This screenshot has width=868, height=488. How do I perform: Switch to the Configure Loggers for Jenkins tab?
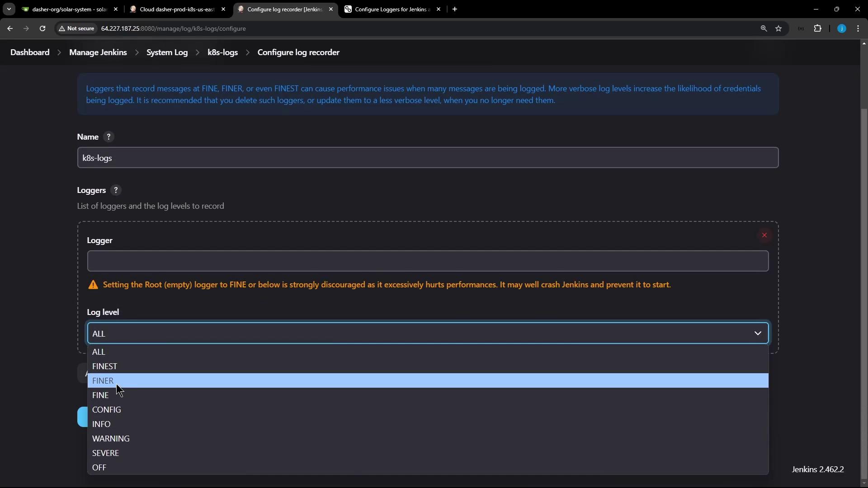tap(391, 9)
